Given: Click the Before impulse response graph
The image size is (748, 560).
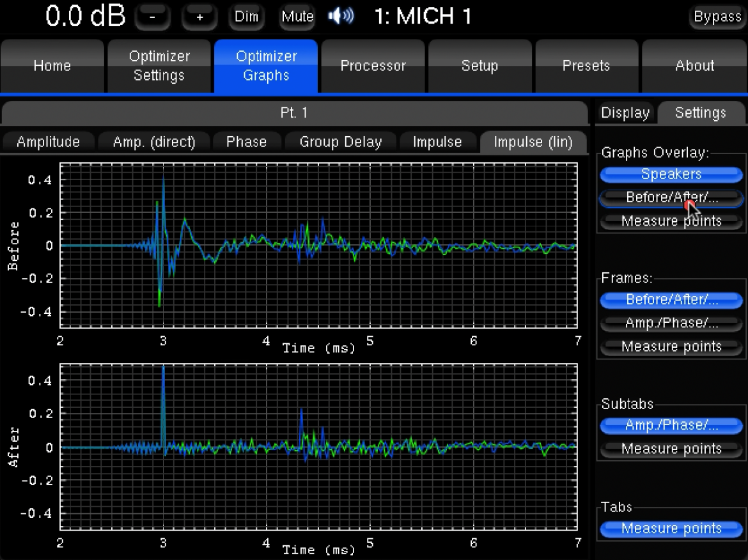Looking at the screenshot, I should (318, 245).
